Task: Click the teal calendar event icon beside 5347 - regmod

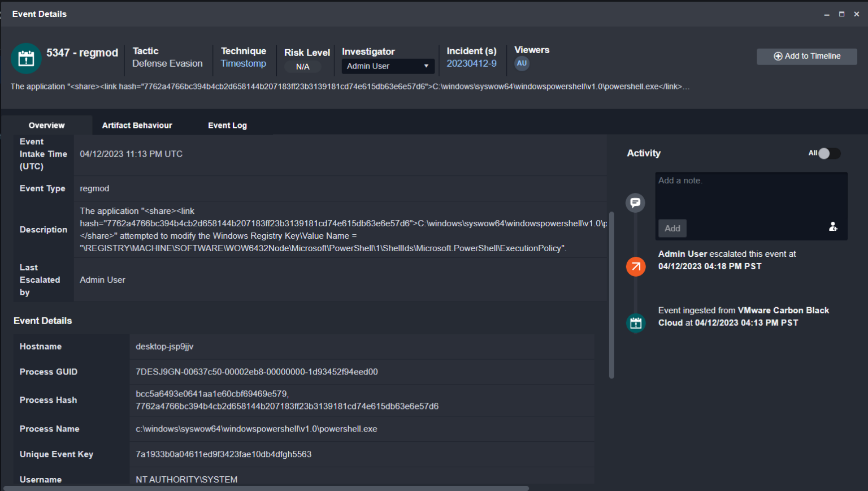Action: [x=26, y=58]
